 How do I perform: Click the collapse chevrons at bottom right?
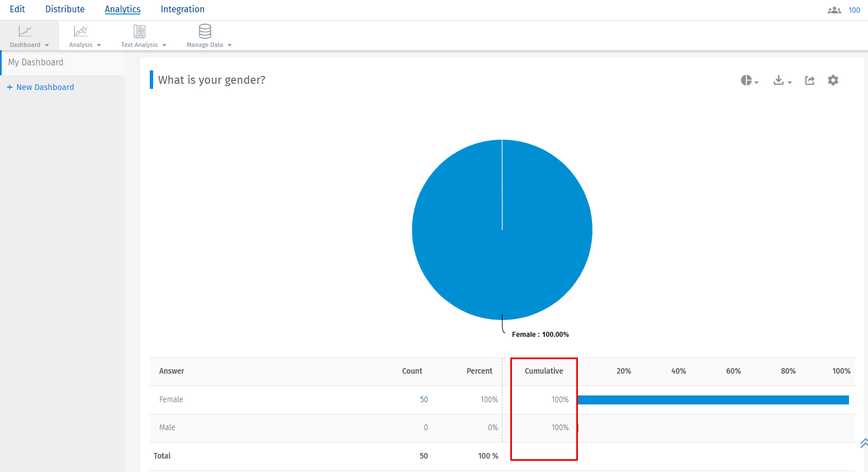click(x=863, y=443)
